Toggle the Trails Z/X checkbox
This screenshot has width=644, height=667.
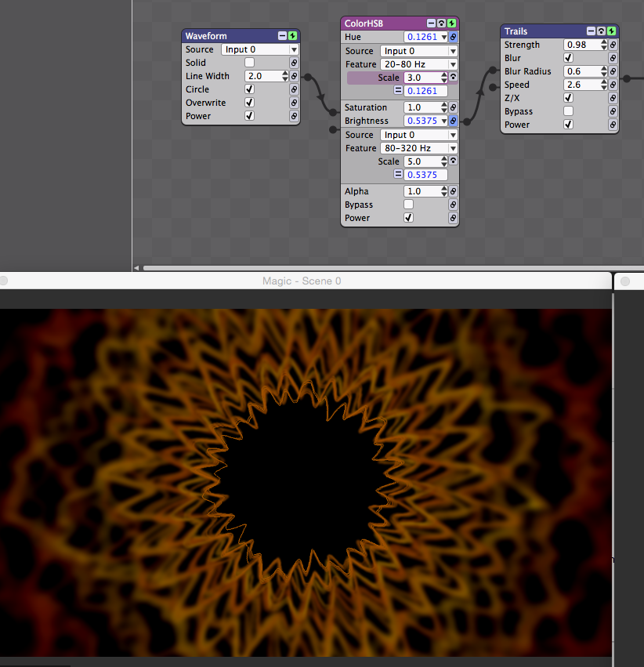pyautogui.click(x=568, y=98)
